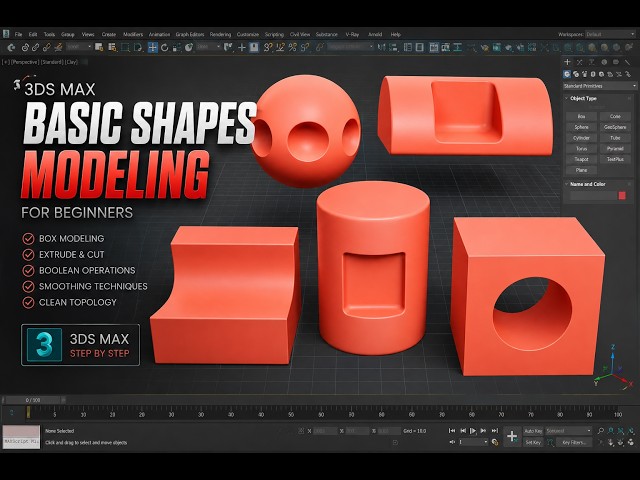This screenshot has height=480, width=640.
Task: Click the Go to Start playback button
Action: click(452, 431)
